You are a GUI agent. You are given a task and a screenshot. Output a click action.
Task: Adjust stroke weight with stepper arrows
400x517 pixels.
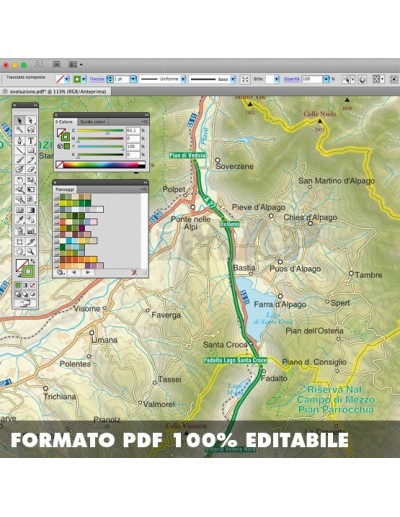tap(110, 79)
